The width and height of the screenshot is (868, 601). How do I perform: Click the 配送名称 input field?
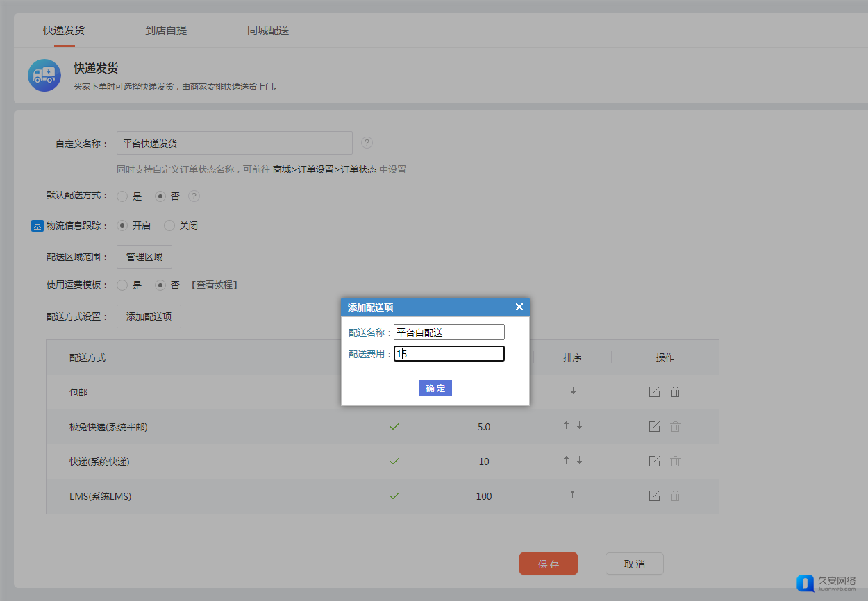[x=449, y=332]
